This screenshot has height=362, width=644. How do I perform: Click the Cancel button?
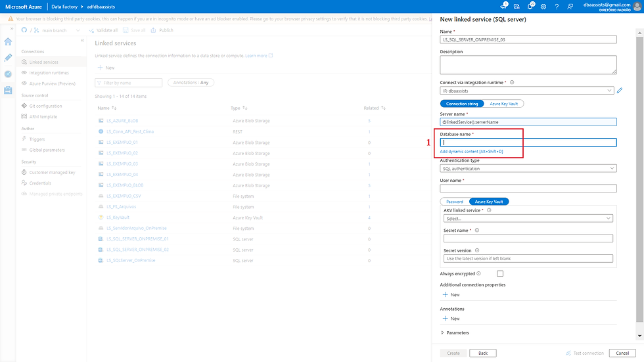[622, 353]
